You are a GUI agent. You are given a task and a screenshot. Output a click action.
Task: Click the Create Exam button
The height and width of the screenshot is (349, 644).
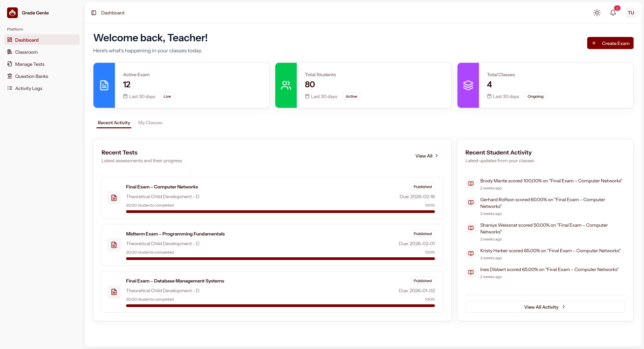pyautogui.click(x=610, y=43)
